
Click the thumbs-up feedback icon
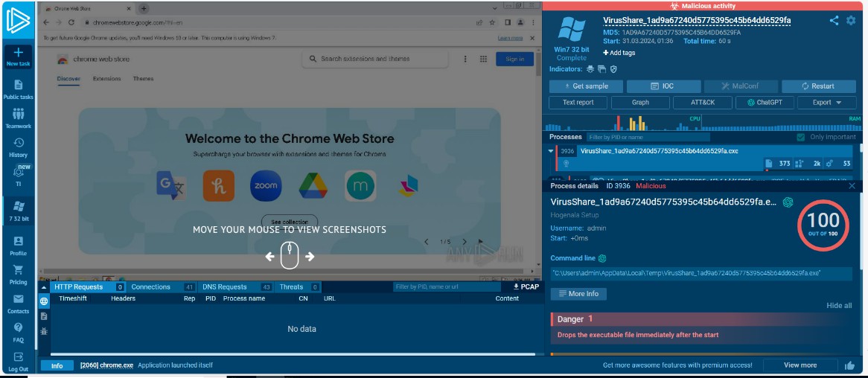pyautogui.click(x=849, y=365)
